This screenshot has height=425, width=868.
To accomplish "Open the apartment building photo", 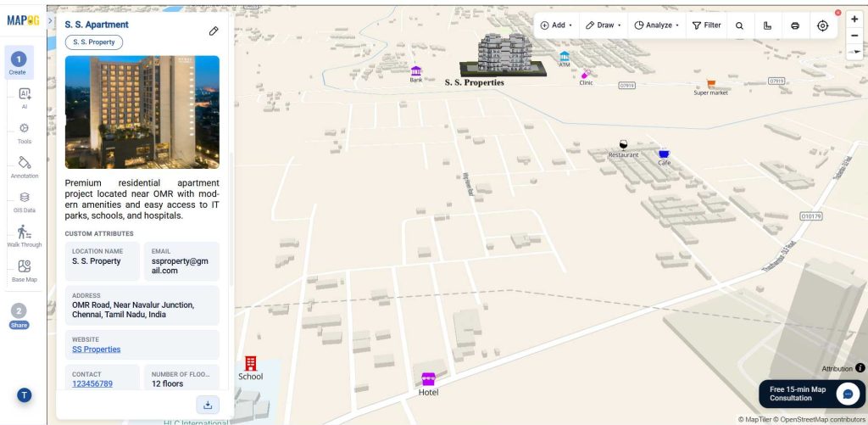I will 142,112.
